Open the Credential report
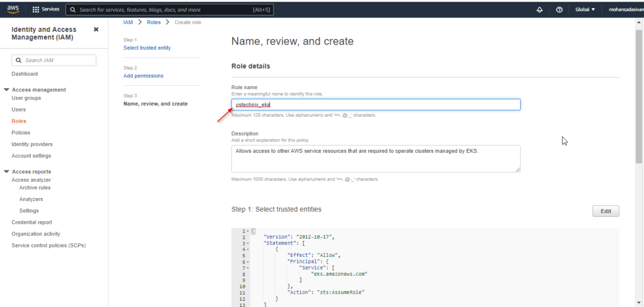644x307 pixels. (x=31, y=222)
